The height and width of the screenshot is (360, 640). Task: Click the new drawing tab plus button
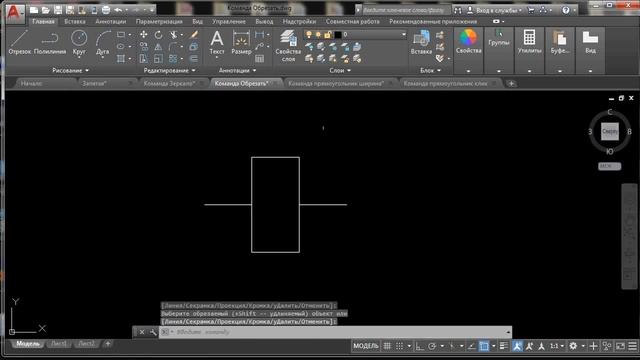[511, 83]
